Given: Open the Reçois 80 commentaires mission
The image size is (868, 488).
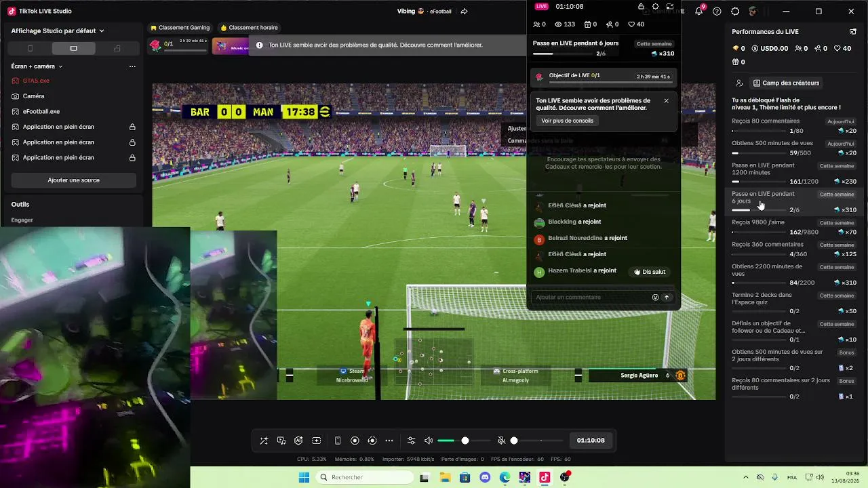Looking at the screenshot, I should [x=794, y=126].
